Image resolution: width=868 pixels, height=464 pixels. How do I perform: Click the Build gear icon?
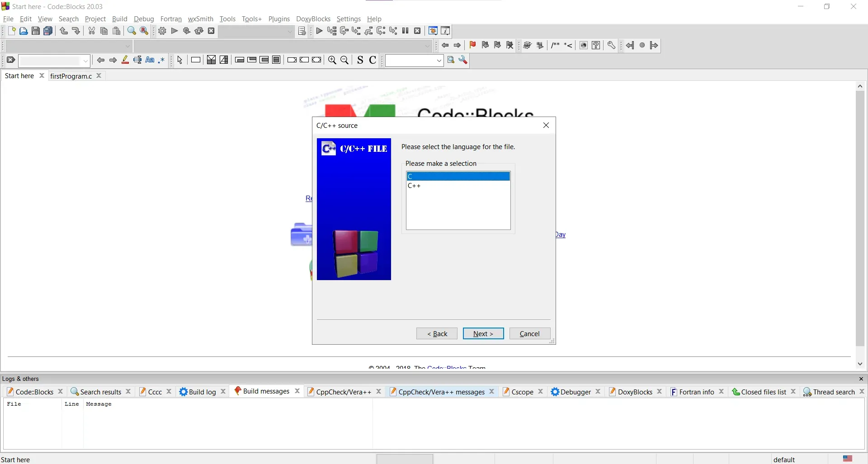(162, 31)
